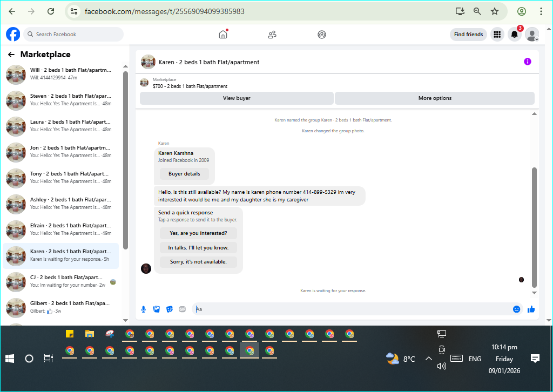Open the conversation information icon
This screenshot has width=553, height=392.
point(527,62)
